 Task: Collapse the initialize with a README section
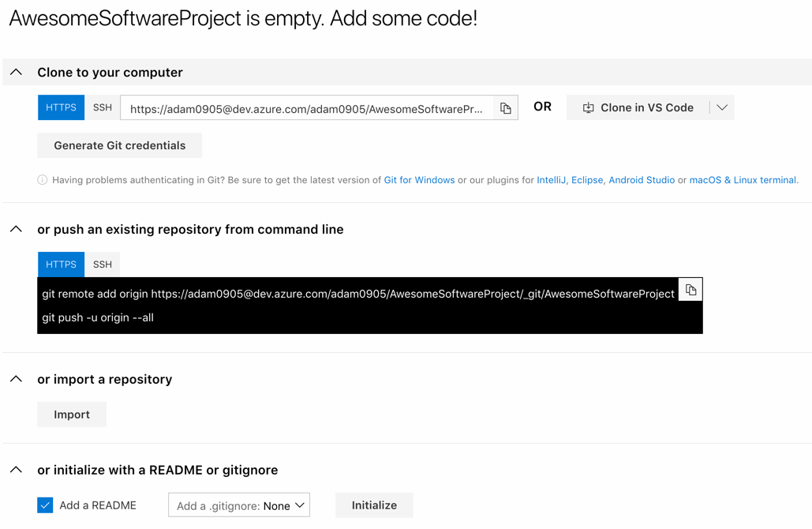(16, 469)
